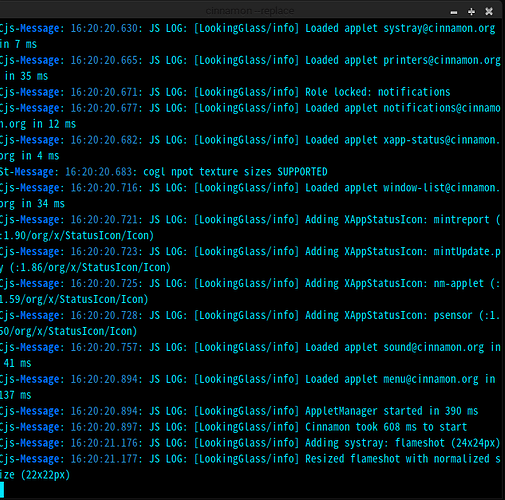Click 'window-list@cinnamon.' applet text
The width and height of the screenshot is (505, 500).
pyautogui.click(x=442, y=188)
